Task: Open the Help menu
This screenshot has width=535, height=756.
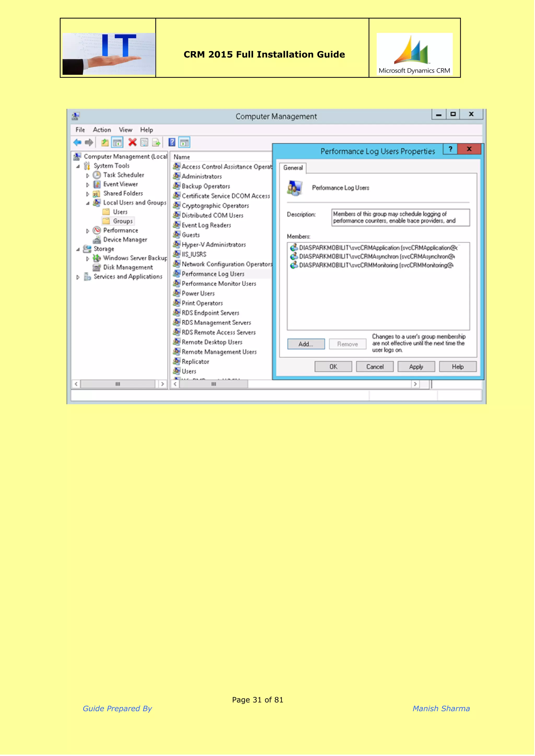Action: (147, 130)
